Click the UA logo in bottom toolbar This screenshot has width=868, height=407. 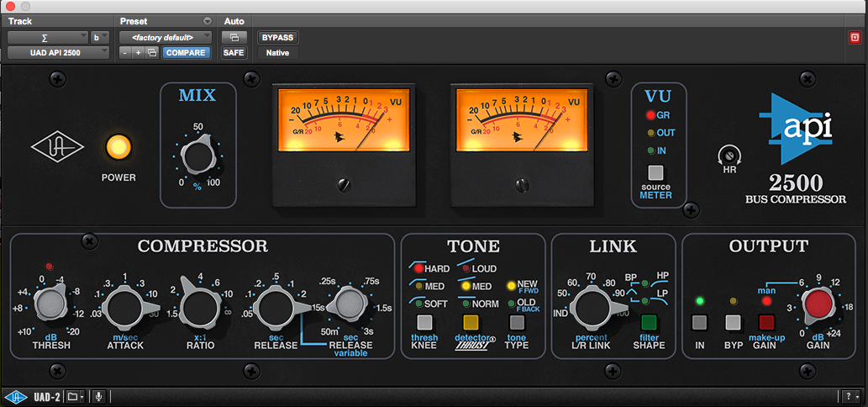(16, 396)
